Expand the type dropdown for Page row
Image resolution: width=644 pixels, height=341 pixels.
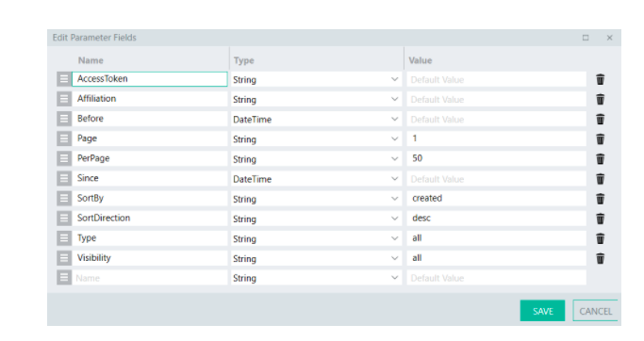[316, 139]
